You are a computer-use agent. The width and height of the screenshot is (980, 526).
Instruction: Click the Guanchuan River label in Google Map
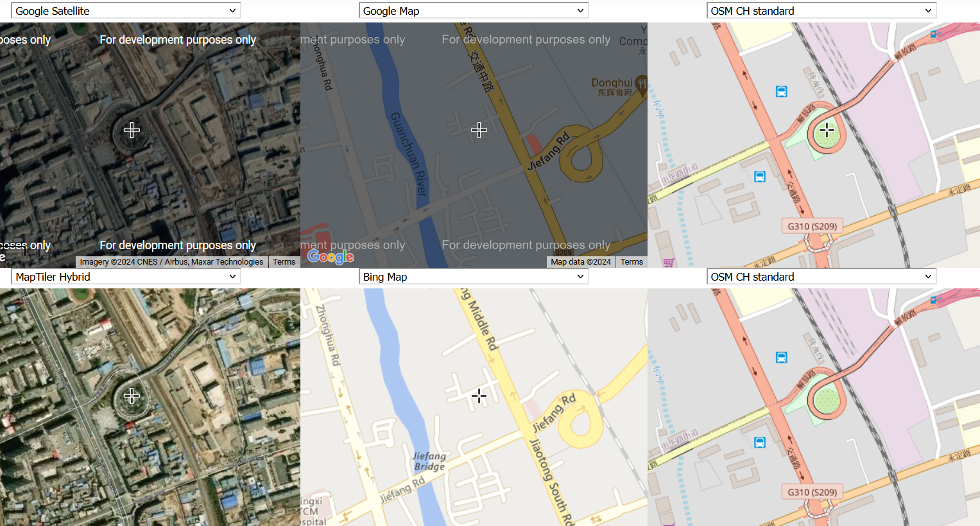pyautogui.click(x=408, y=154)
